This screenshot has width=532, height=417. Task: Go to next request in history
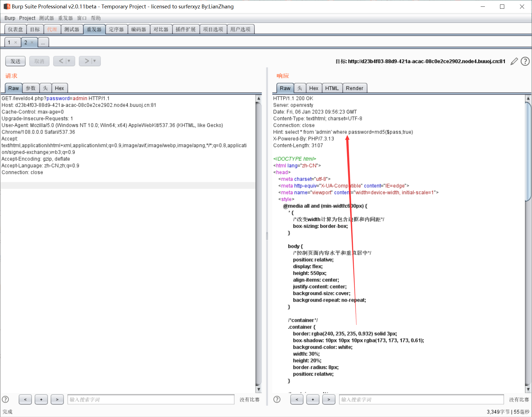(x=87, y=61)
